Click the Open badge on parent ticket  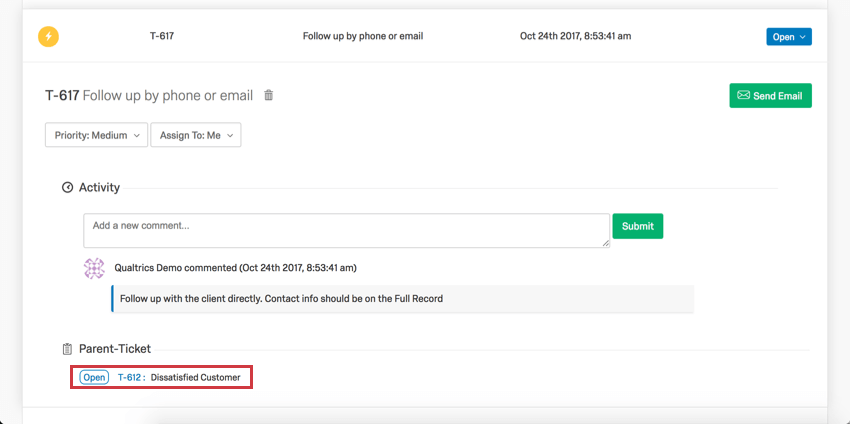coord(94,377)
